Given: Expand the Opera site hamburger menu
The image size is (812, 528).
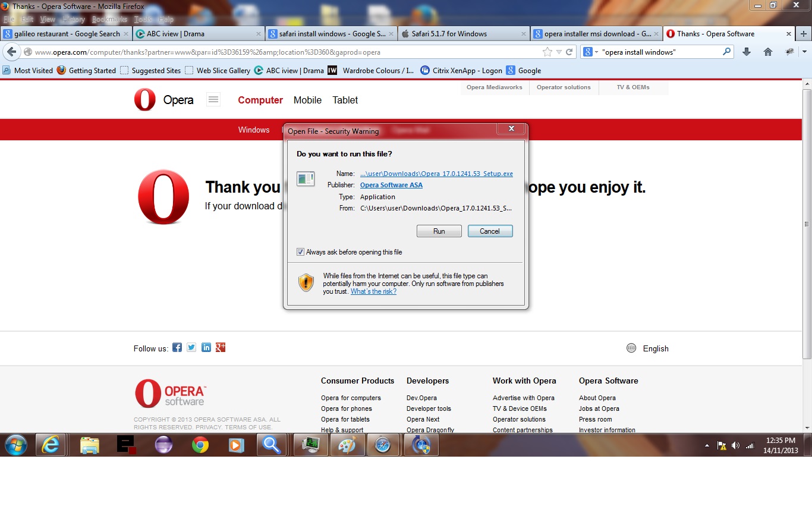Looking at the screenshot, I should tap(213, 100).
